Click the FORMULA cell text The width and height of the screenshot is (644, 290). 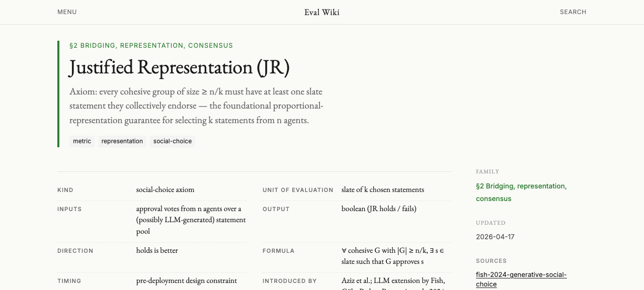pyautogui.click(x=392, y=256)
